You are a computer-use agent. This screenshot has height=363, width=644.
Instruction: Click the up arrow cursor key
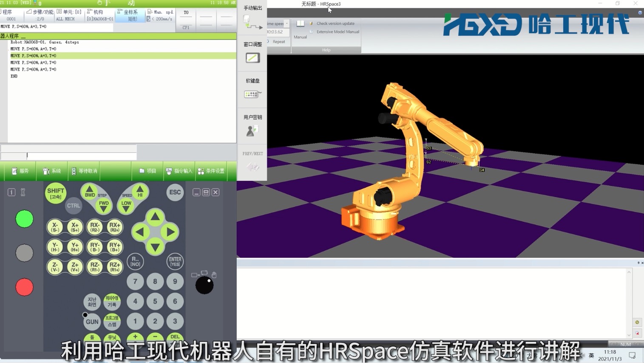click(155, 217)
